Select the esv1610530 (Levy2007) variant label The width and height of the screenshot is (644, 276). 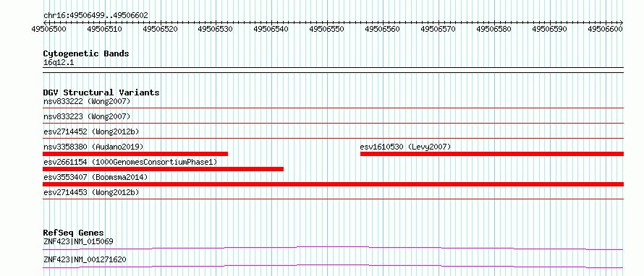coord(405,147)
